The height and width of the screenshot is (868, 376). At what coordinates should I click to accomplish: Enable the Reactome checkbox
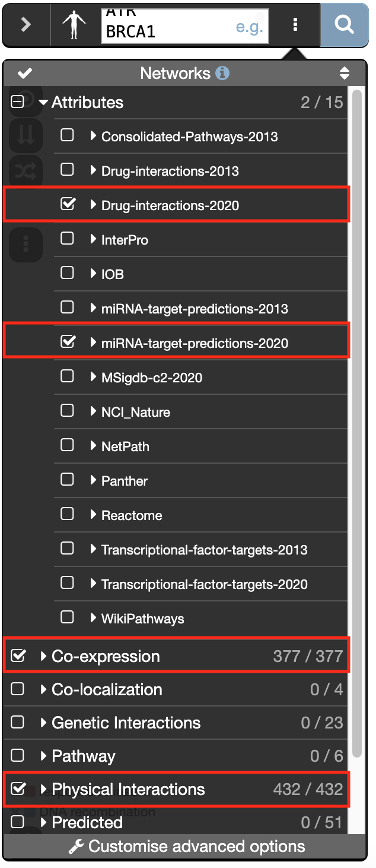pyautogui.click(x=68, y=514)
